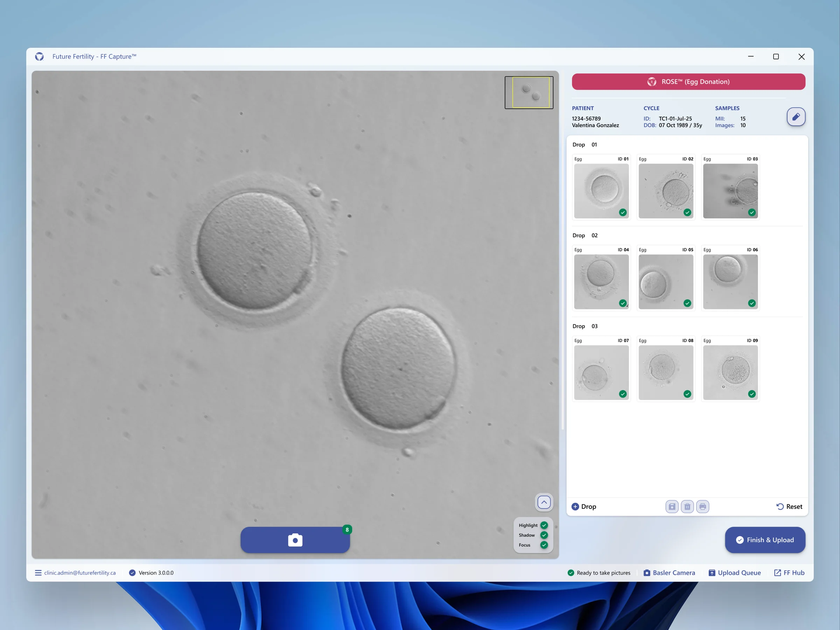Select Egg ID 02 thumbnail
Viewport: 840px width, 630px height.
(666, 191)
